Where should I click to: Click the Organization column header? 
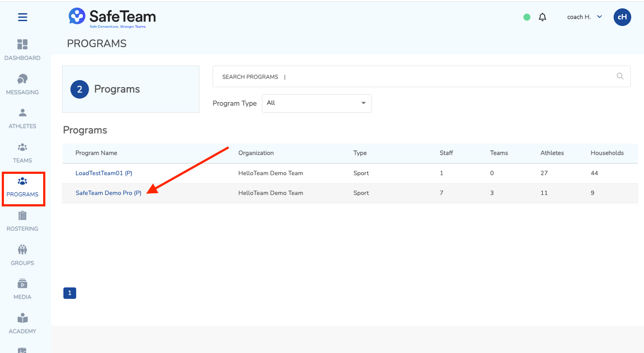pos(256,153)
